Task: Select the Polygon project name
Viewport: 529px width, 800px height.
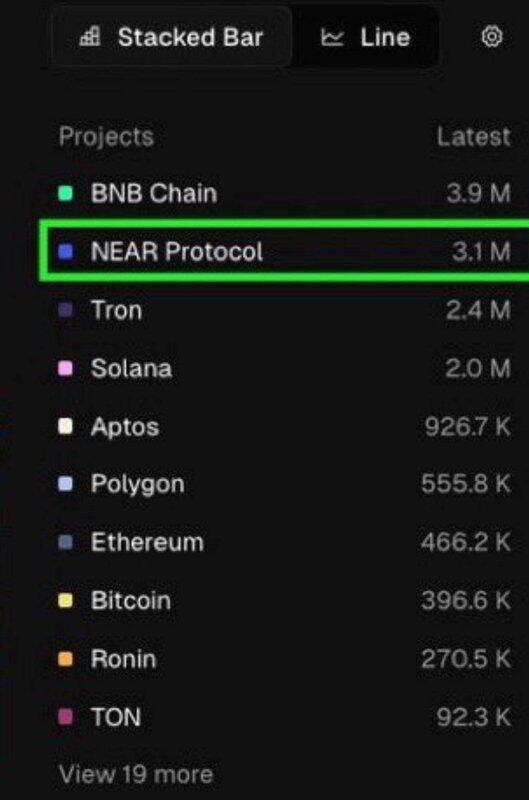Action: (x=137, y=484)
